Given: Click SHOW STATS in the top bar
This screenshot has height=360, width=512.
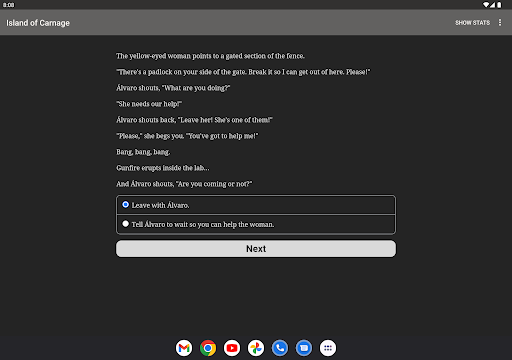Looking at the screenshot, I should [x=472, y=23].
